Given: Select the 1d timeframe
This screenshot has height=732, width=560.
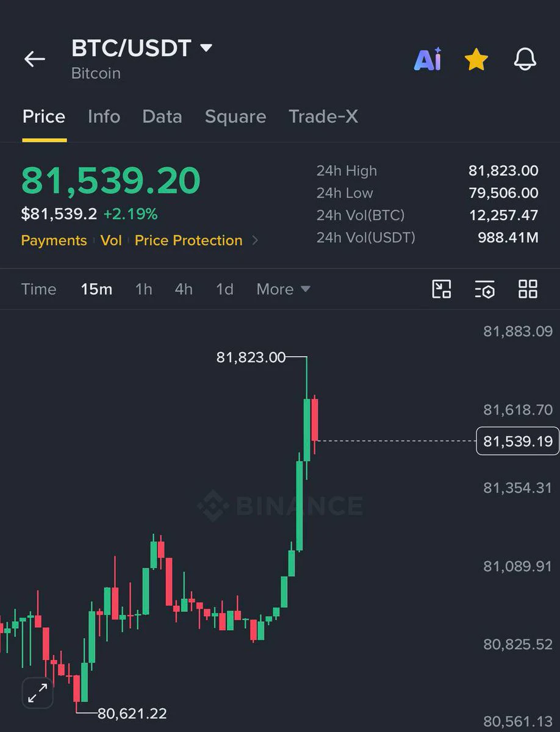Looking at the screenshot, I should click(224, 289).
